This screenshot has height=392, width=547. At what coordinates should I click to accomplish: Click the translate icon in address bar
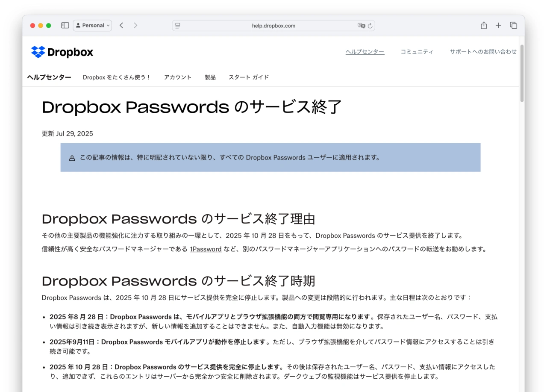[361, 26]
